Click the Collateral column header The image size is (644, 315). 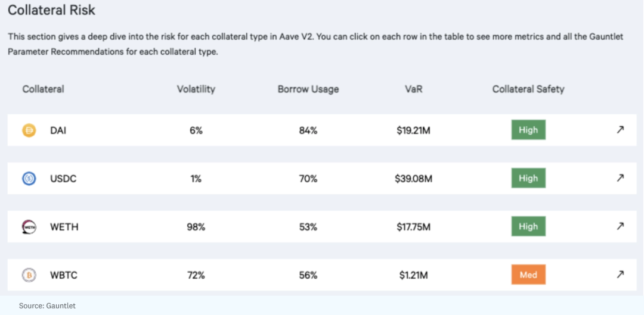(x=43, y=89)
